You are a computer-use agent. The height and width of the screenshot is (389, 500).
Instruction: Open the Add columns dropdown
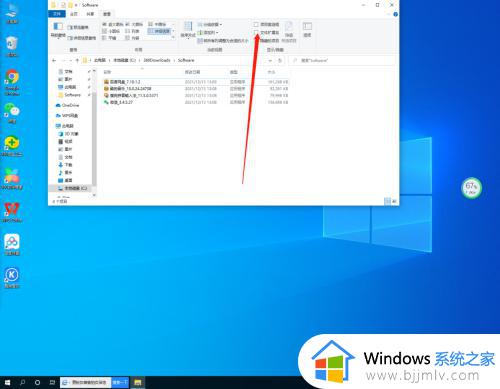208,32
